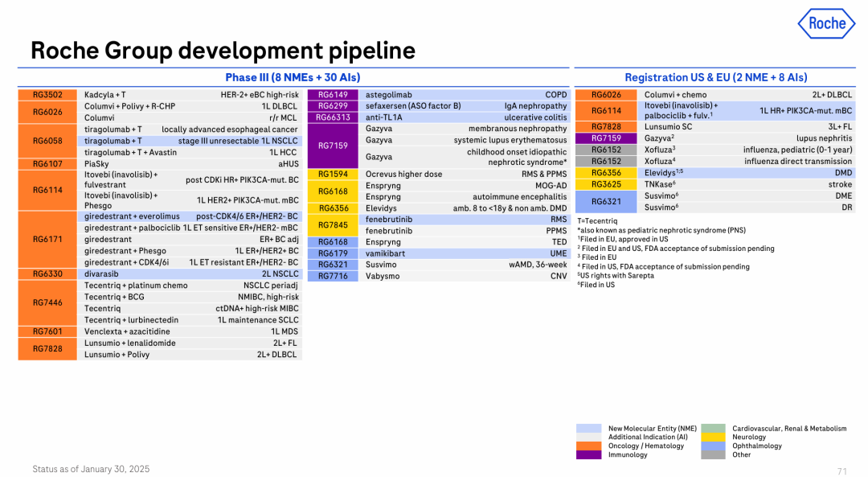This screenshot has width=868, height=477.
Task: Select the RG66313 code cell
Action: point(334,117)
